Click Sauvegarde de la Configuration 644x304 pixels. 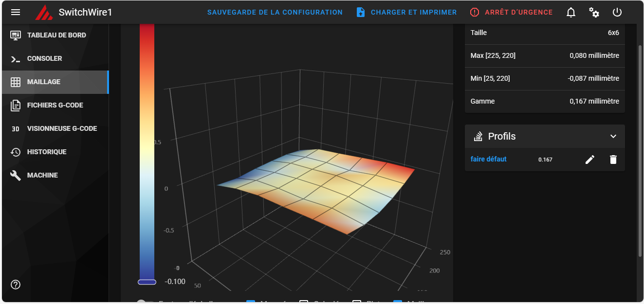tap(275, 12)
